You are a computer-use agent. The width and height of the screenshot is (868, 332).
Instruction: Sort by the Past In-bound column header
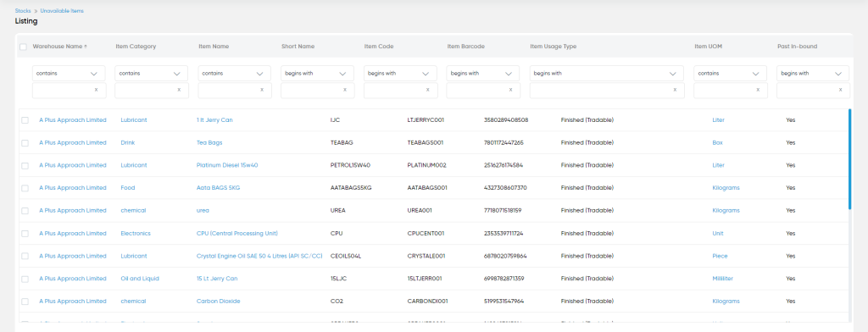pyautogui.click(x=797, y=47)
